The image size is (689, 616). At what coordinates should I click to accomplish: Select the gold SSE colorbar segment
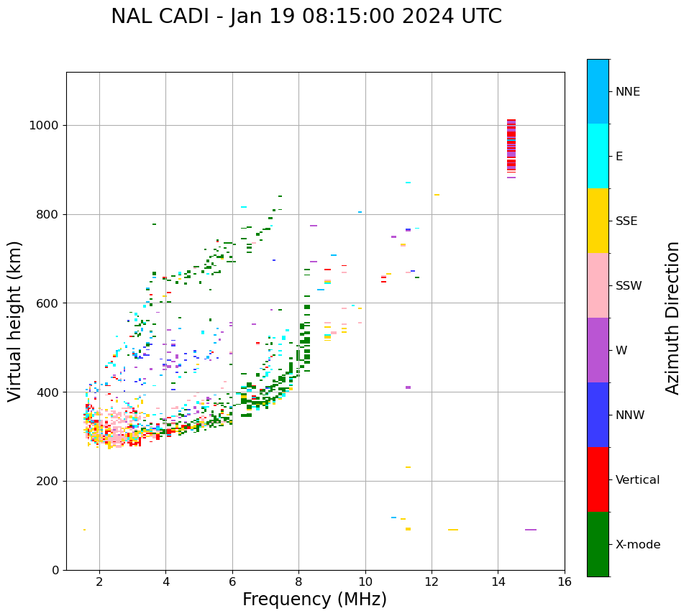598,221
